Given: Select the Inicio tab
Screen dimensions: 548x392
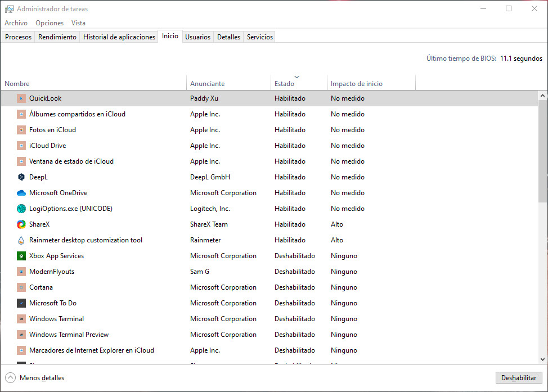Looking at the screenshot, I should 170,36.
